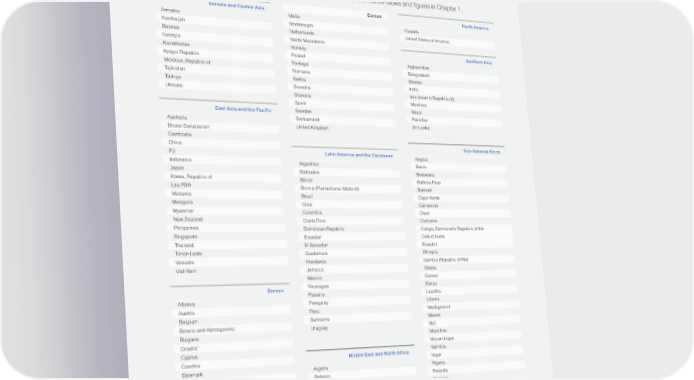Select the North America region heading
This screenshot has height=380, width=694.
point(475,27)
